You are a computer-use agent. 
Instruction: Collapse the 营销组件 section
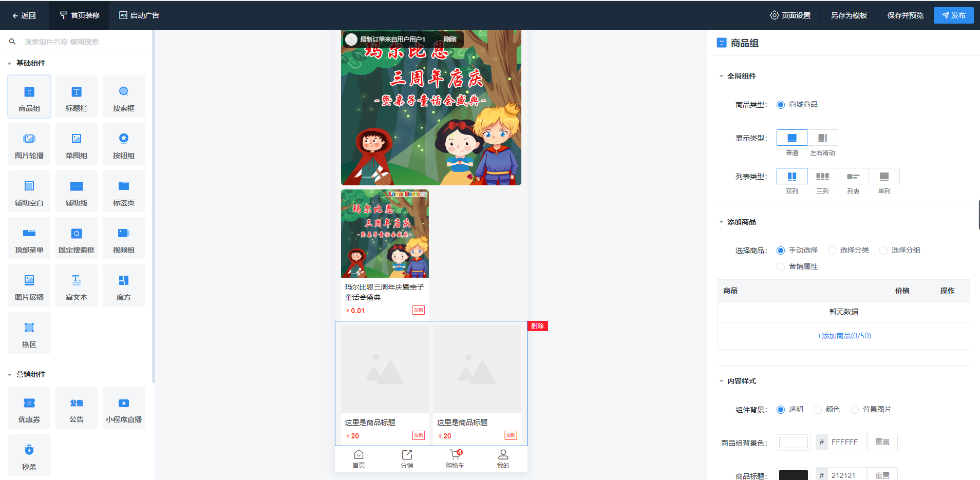pos(10,375)
